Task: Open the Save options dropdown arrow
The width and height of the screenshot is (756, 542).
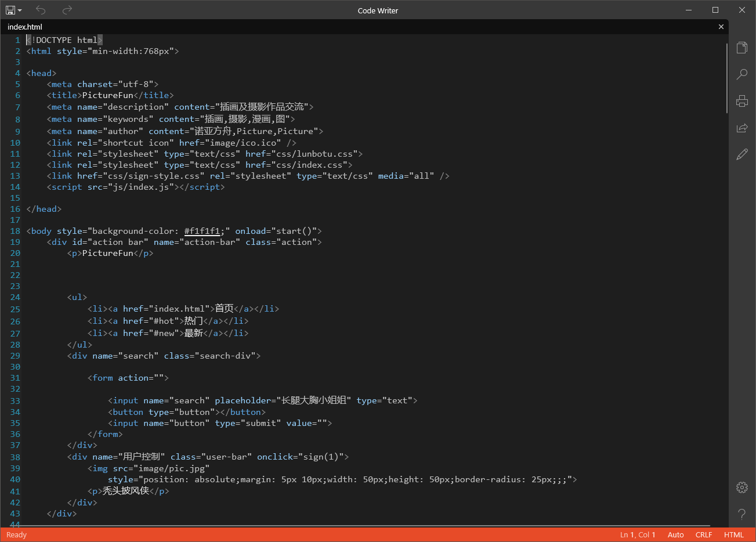Action: click(20, 10)
